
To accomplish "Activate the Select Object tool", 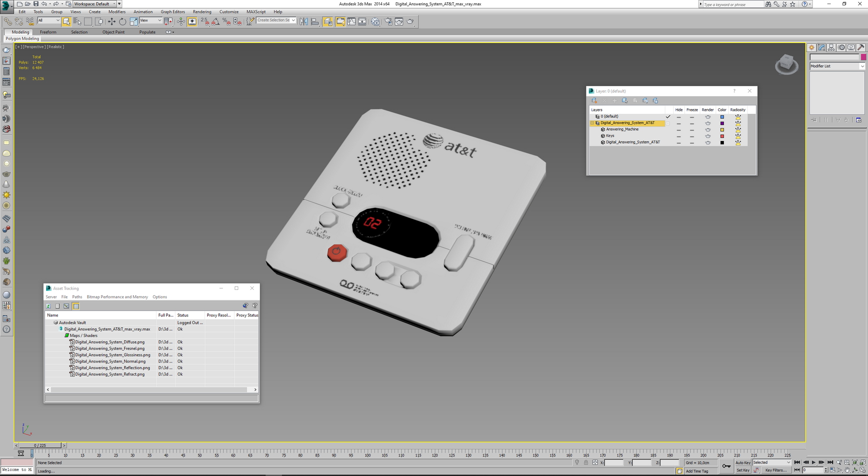I will (66, 21).
